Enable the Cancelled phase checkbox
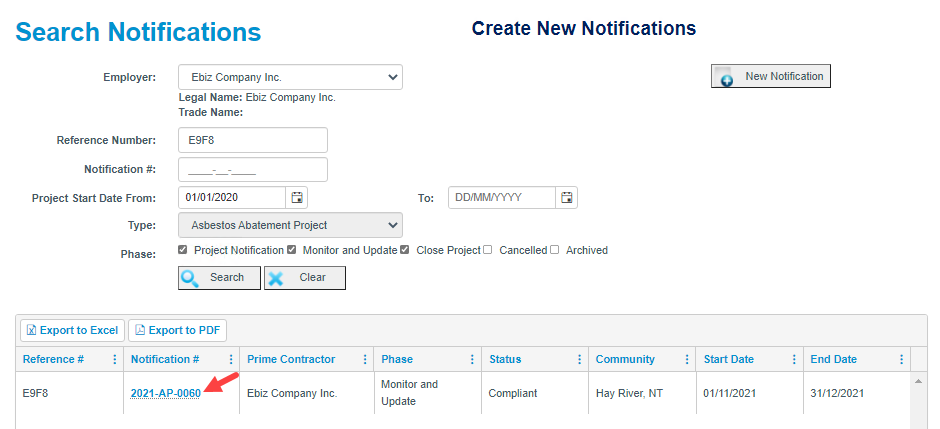Image resolution: width=940 pixels, height=429 pixels. pyautogui.click(x=487, y=250)
